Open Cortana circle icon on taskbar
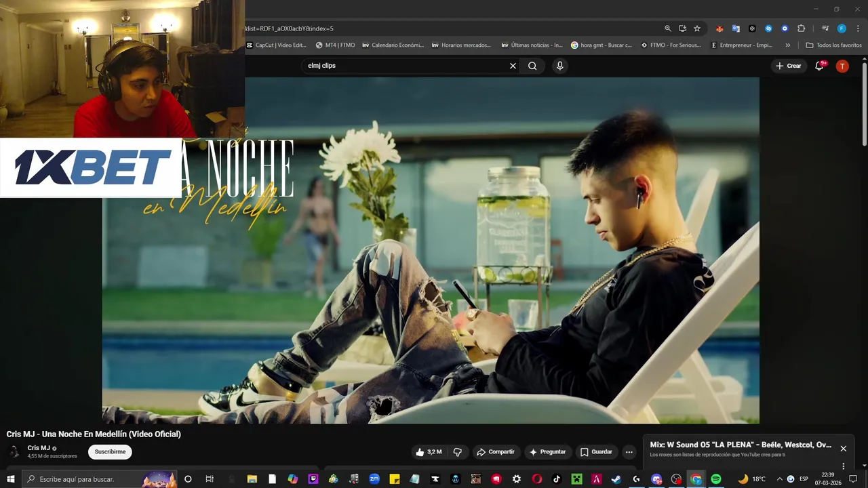The width and height of the screenshot is (868, 488). tap(188, 479)
